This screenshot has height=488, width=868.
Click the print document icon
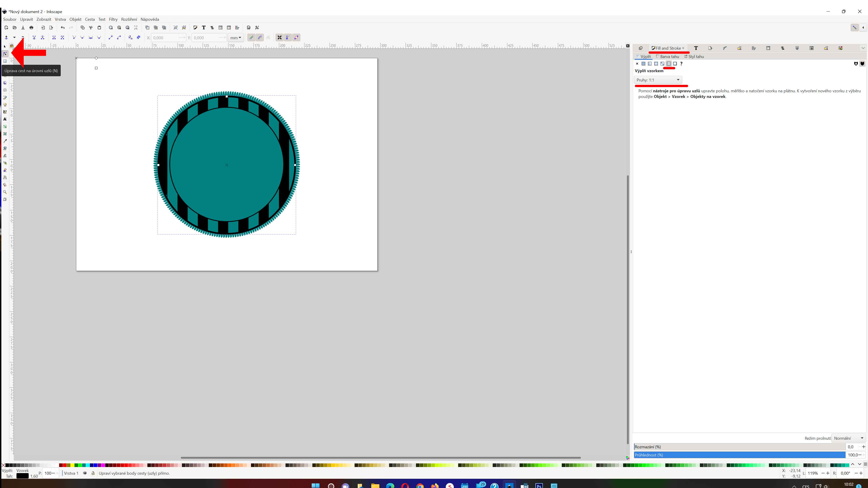[31, 28]
